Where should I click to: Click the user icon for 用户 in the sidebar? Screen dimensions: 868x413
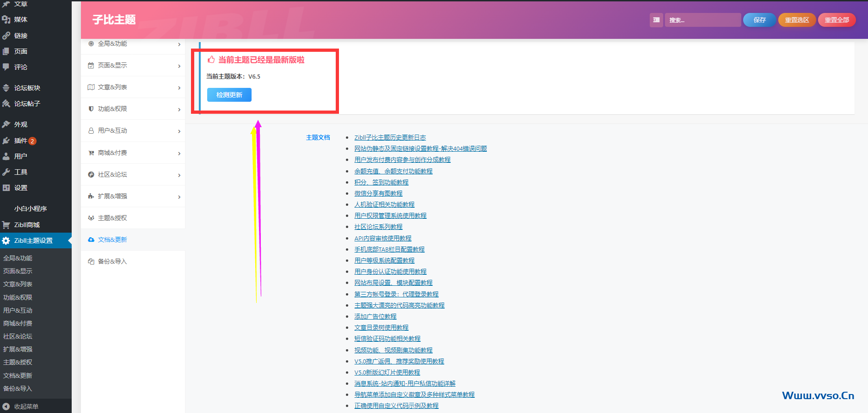pyautogui.click(x=6, y=156)
